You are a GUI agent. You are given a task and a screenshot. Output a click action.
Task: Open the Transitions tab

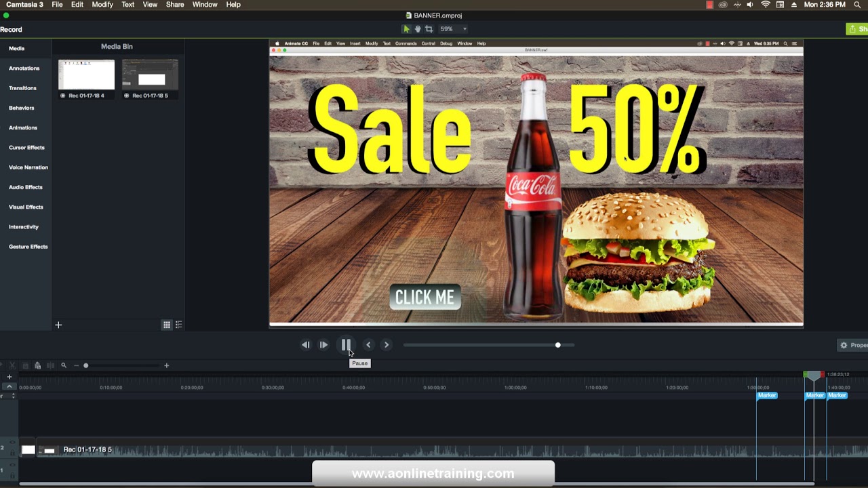(x=22, y=88)
